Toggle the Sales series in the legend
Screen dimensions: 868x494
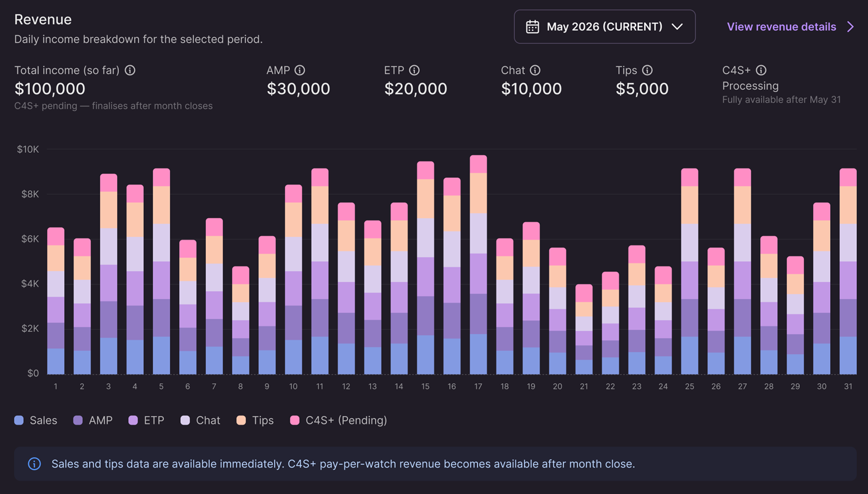36,421
